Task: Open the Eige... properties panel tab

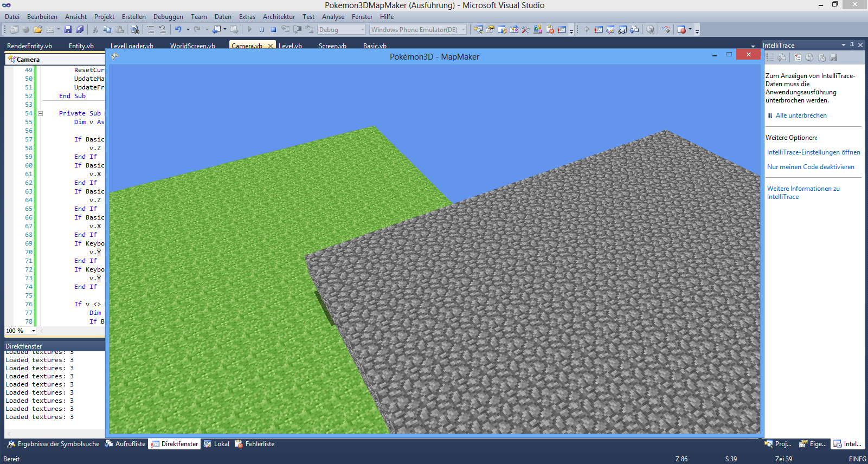Action: click(x=813, y=444)
